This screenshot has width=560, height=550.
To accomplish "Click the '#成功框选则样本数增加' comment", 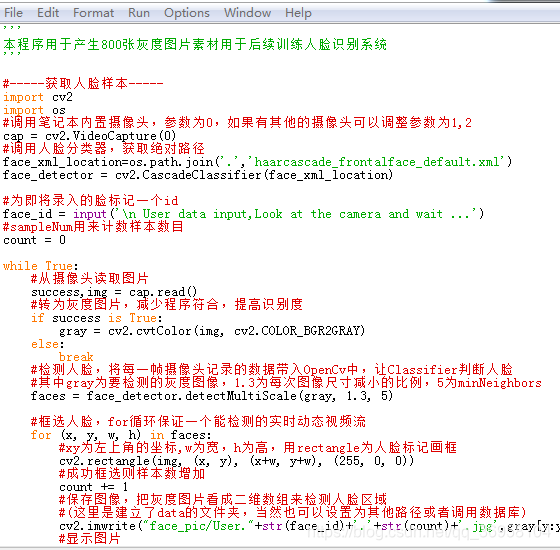I will (132, 474).
